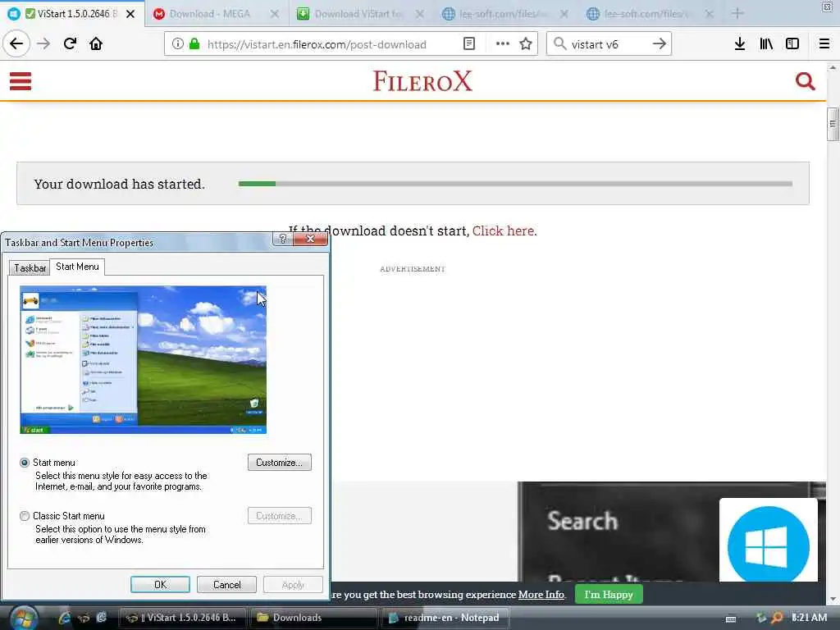Submit search with the arrow button
The image size is (840, 630).
[x=660, y=44]
